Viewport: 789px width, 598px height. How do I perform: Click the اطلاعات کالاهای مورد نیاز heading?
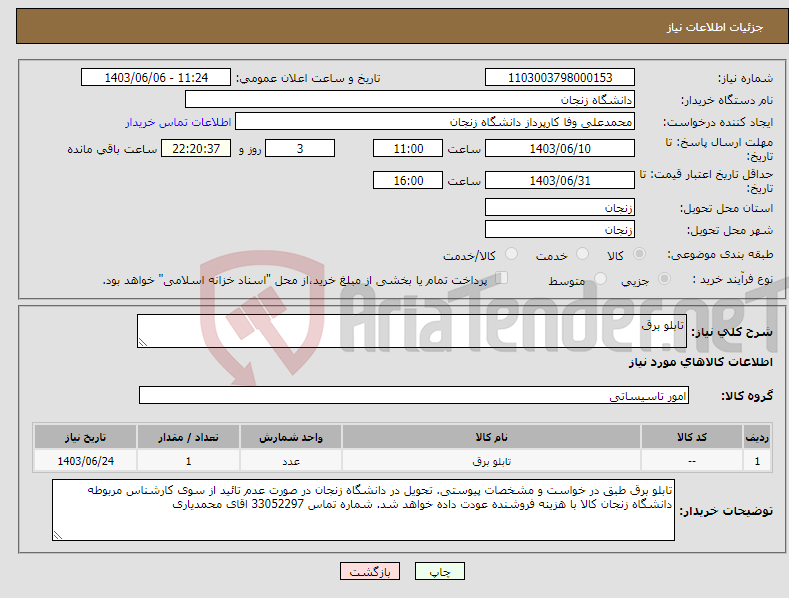click(700, 362)
